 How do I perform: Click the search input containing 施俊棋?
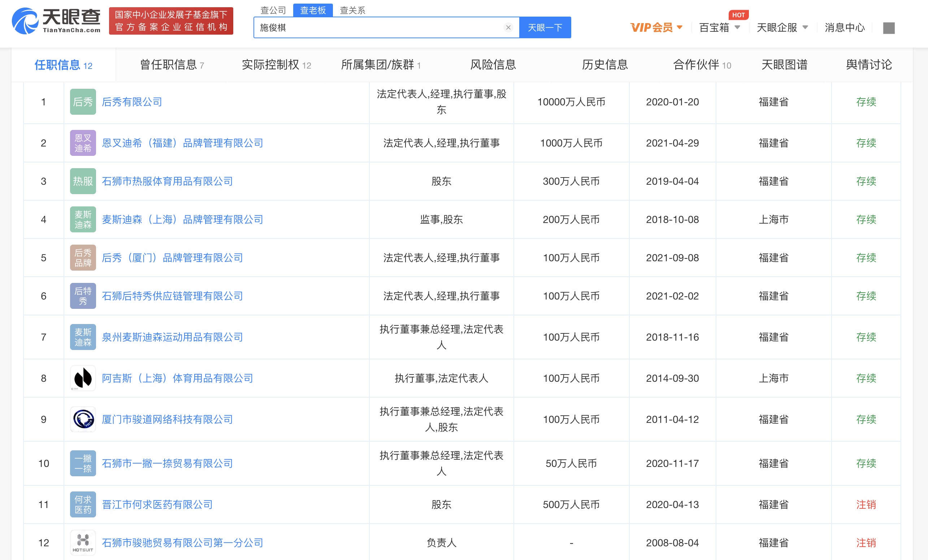(377, 27)
